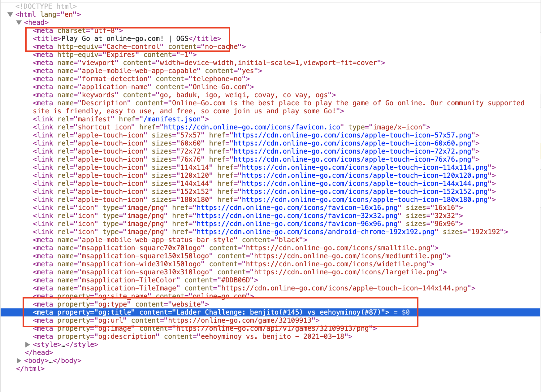
Task: Select the og:description meta line
Action: pos(193,337)
